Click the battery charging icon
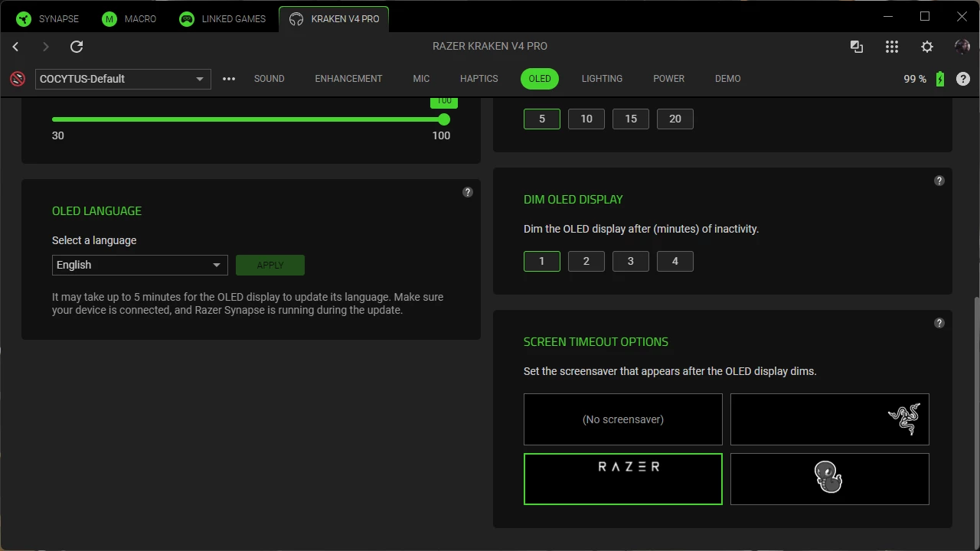Viewport: 980px width, 551px height. (940, 79)
